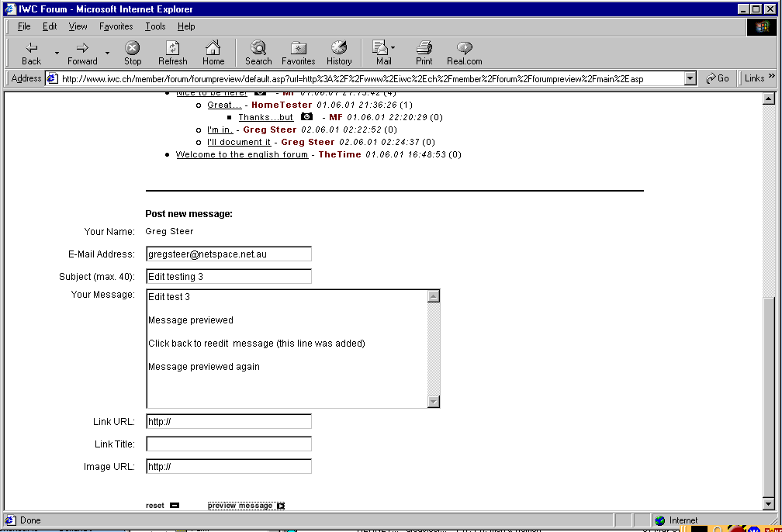Stop loading the page
Viewport: 782px width, 532px height.
coord(132,54)
